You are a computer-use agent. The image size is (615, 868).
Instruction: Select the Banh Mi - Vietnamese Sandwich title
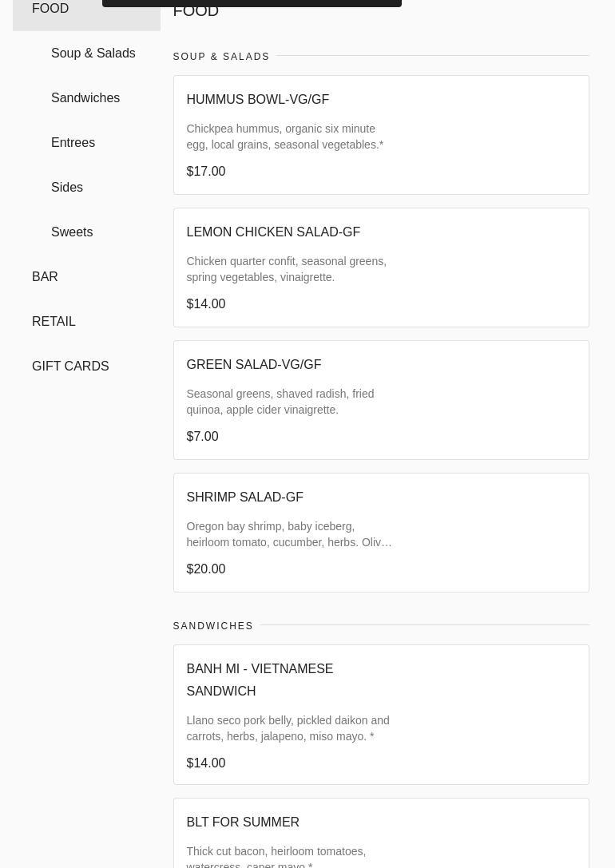tap(260, 680)
